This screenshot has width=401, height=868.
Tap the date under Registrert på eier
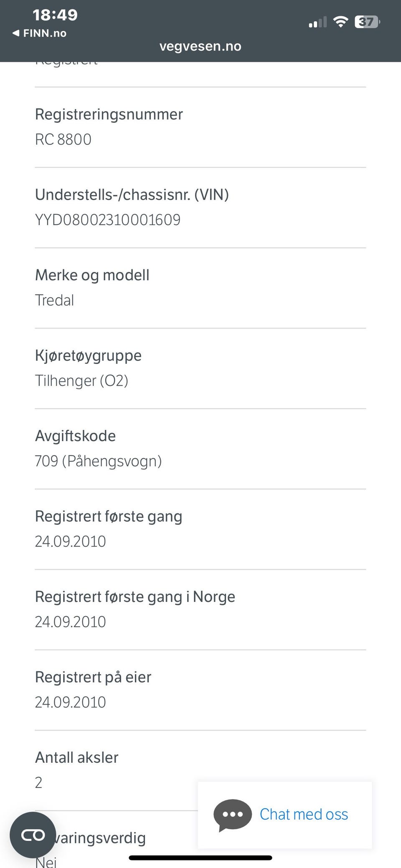point(70,702)
